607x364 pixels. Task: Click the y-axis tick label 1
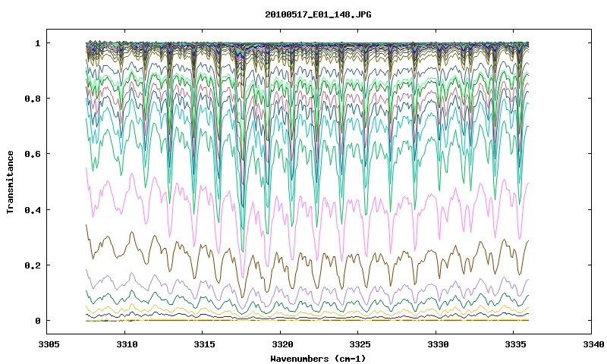[37, 43]
